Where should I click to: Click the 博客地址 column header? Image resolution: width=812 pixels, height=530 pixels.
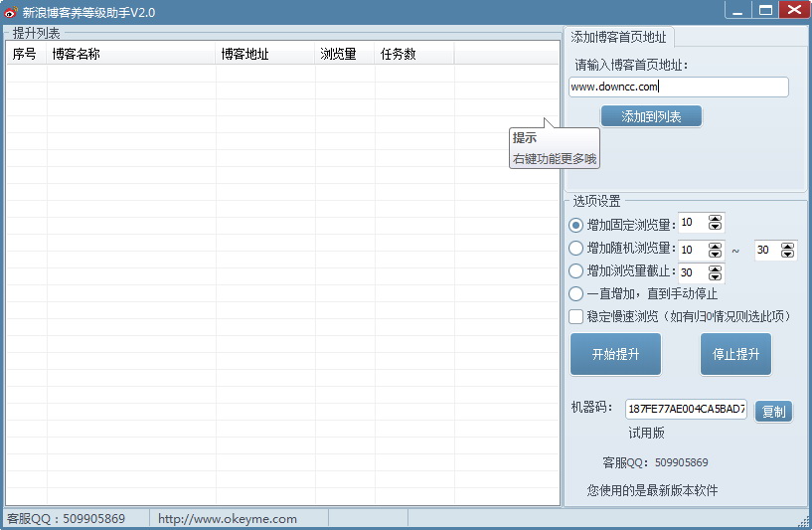(265, 54)
